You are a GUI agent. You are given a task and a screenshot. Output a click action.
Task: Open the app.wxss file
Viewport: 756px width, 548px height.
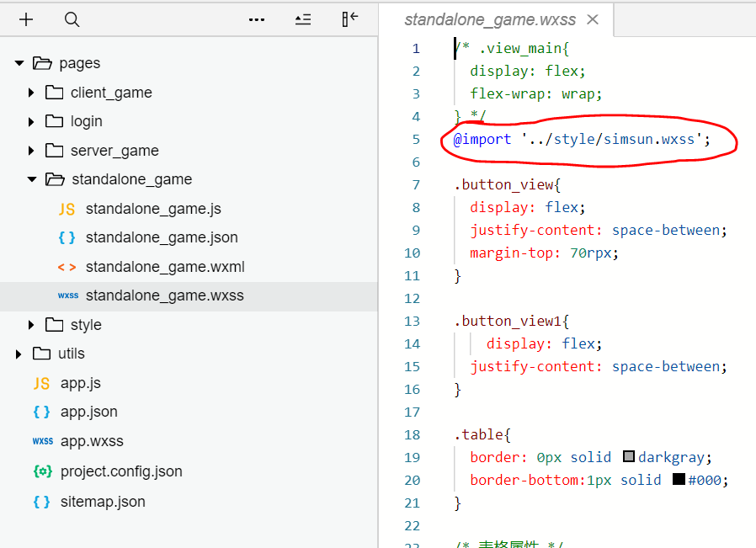click(x=92, y=441)
